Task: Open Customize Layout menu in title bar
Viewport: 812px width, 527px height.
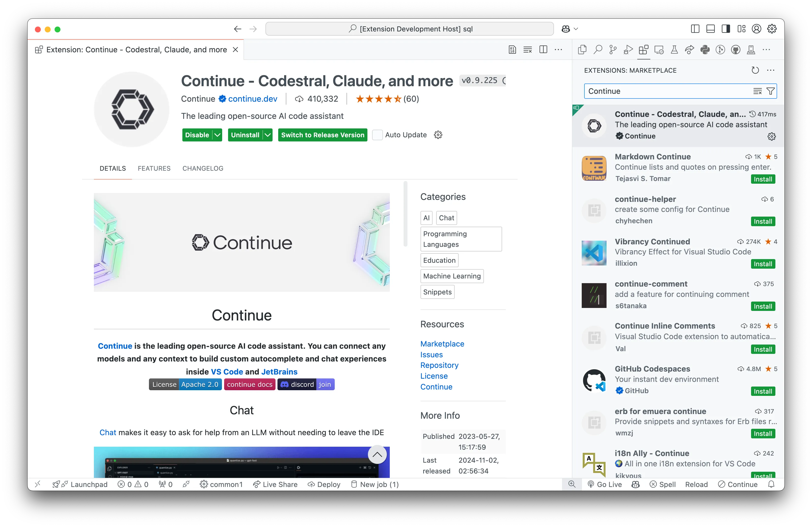Action: pyautogui.click(x=741, y=29)
